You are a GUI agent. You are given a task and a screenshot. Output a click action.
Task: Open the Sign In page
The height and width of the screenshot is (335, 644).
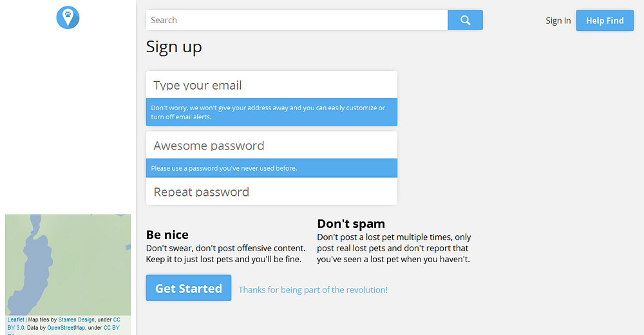click(x=558, y=21)
